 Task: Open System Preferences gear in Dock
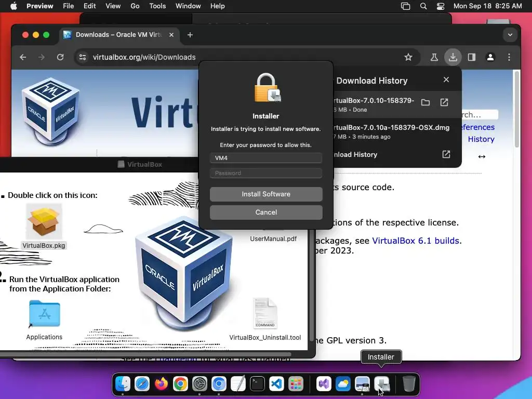point(199,384)
